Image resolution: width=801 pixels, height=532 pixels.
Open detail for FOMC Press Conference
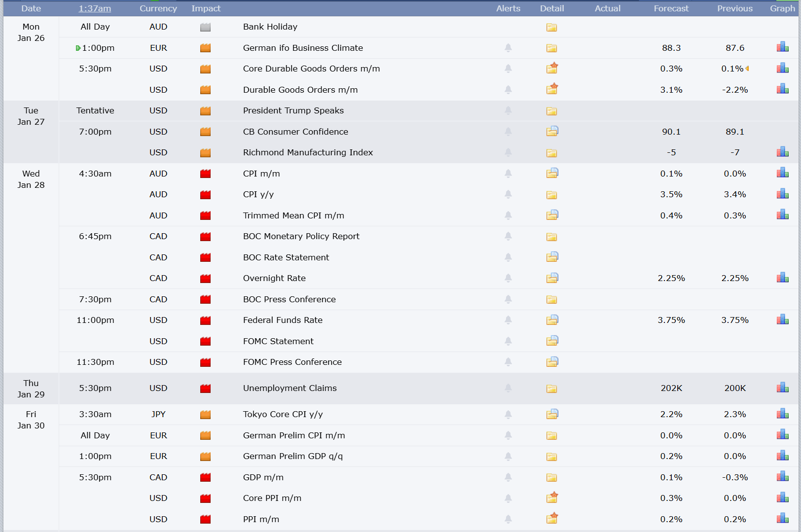tap(552, 362)
